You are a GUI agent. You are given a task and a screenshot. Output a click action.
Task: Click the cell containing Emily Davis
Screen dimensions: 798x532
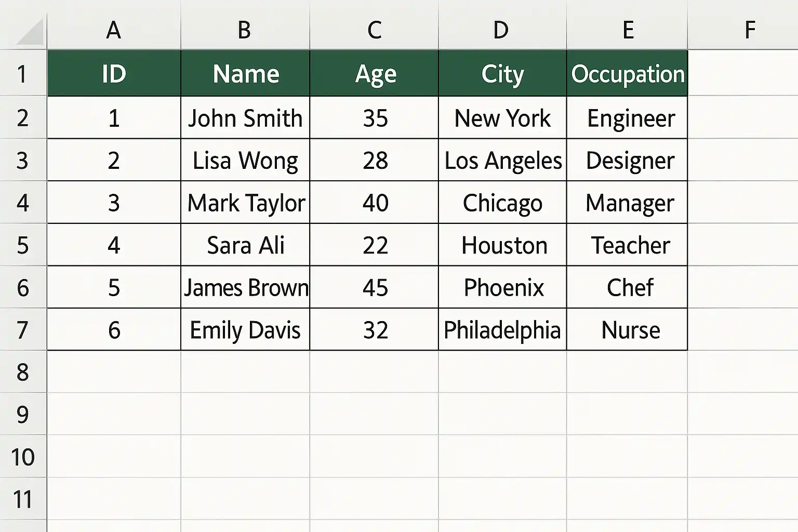tap(245, 329)
